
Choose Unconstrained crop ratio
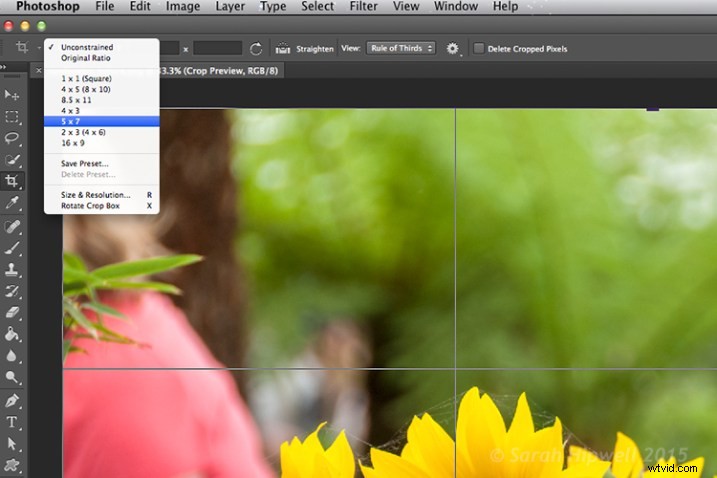pyautogui.click(x=102, y=47)
